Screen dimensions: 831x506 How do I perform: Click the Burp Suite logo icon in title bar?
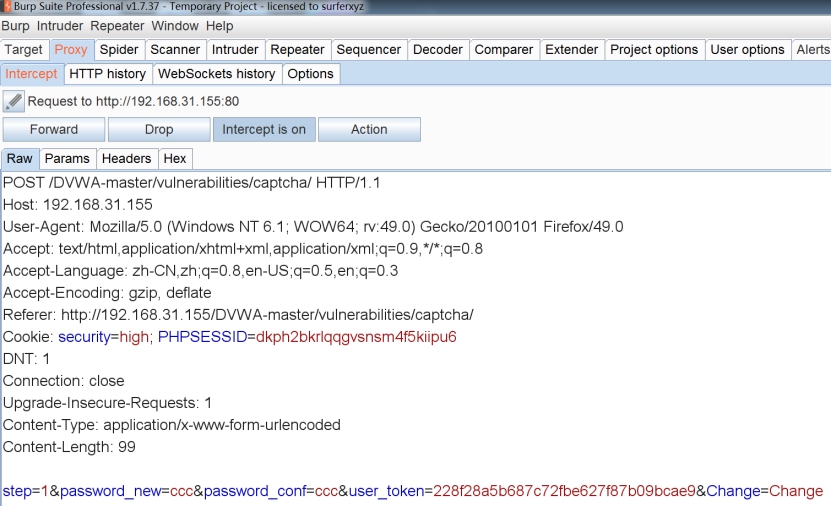click(6, 6)
